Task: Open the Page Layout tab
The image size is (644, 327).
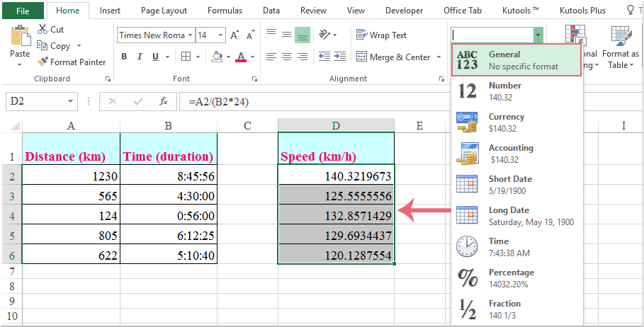Action: point(164,11)
